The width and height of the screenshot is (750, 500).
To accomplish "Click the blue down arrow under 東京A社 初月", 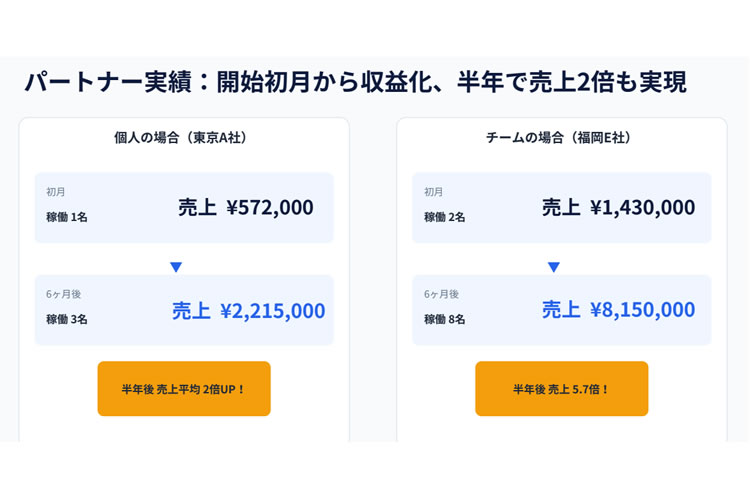I will point(176,267).
